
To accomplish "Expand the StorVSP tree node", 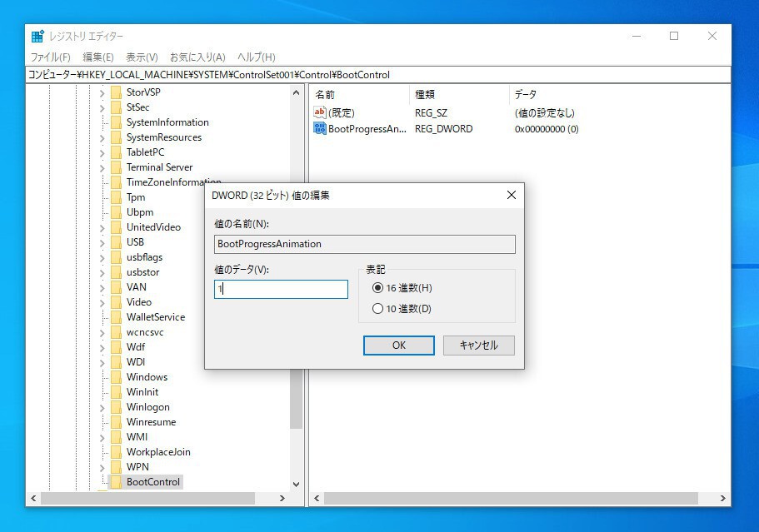I will [102, 93].
